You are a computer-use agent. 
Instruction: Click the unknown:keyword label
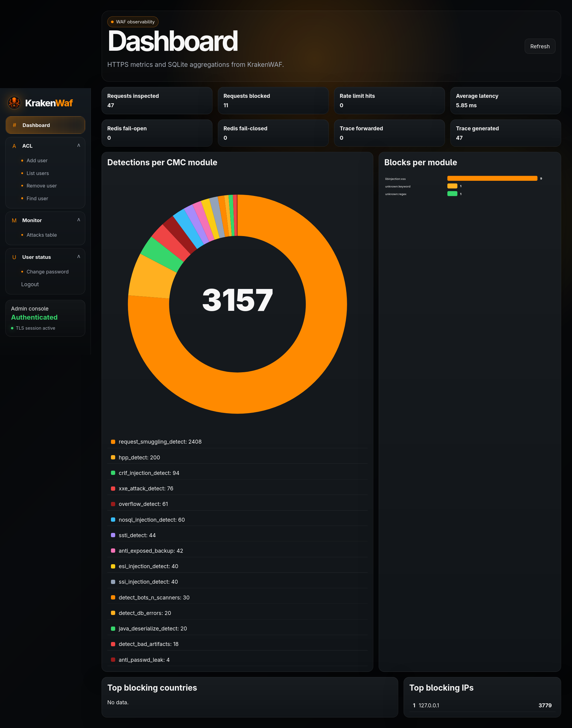pos(398,187)
